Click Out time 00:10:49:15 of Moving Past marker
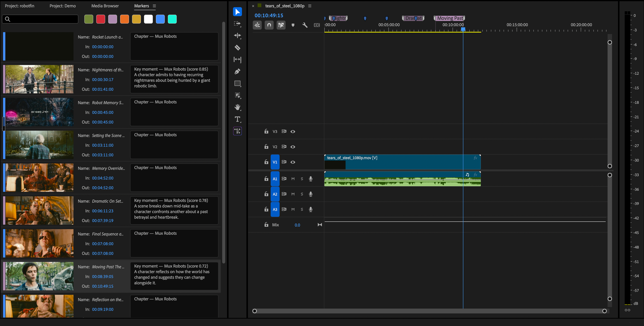 [102, 286]
